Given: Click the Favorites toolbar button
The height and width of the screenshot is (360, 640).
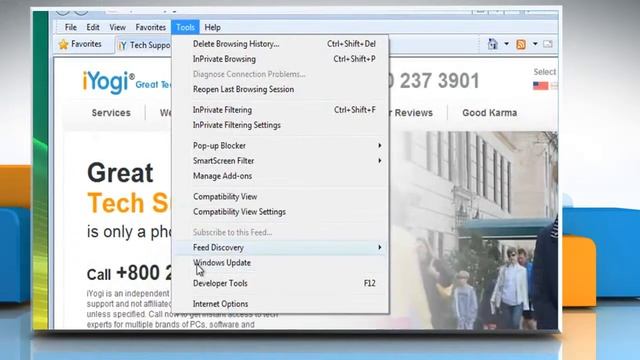Looking at the screenshot, I should (x=80, y=44).
